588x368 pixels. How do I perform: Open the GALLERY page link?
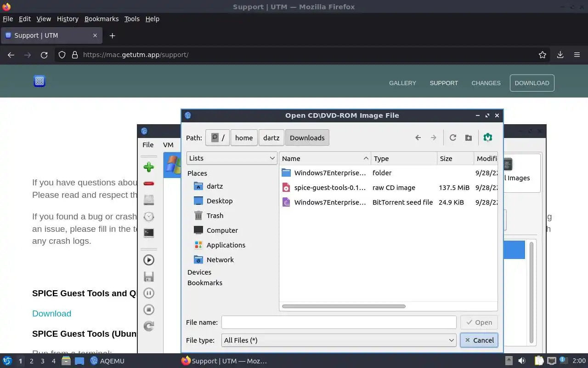click(x=402, y=83)
